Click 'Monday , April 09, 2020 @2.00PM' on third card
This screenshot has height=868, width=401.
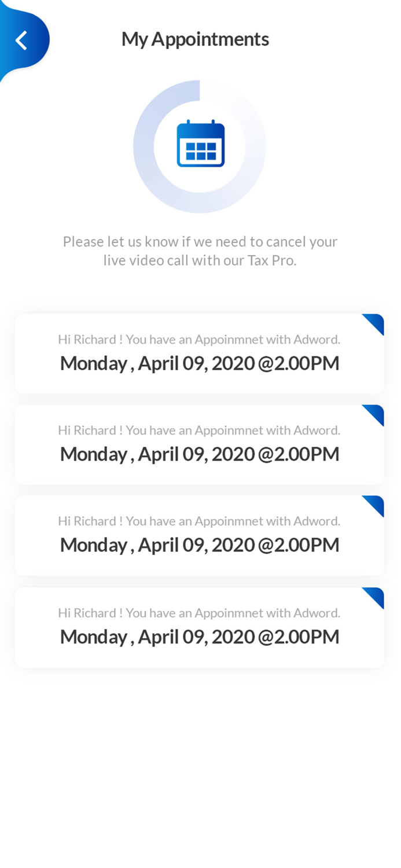point(199,545)
